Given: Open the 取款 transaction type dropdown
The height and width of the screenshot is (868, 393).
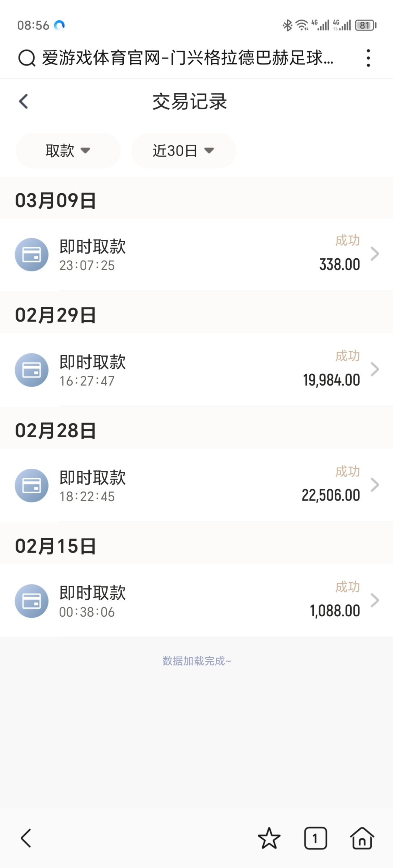Looking at the screenshot, I should 68,150.
